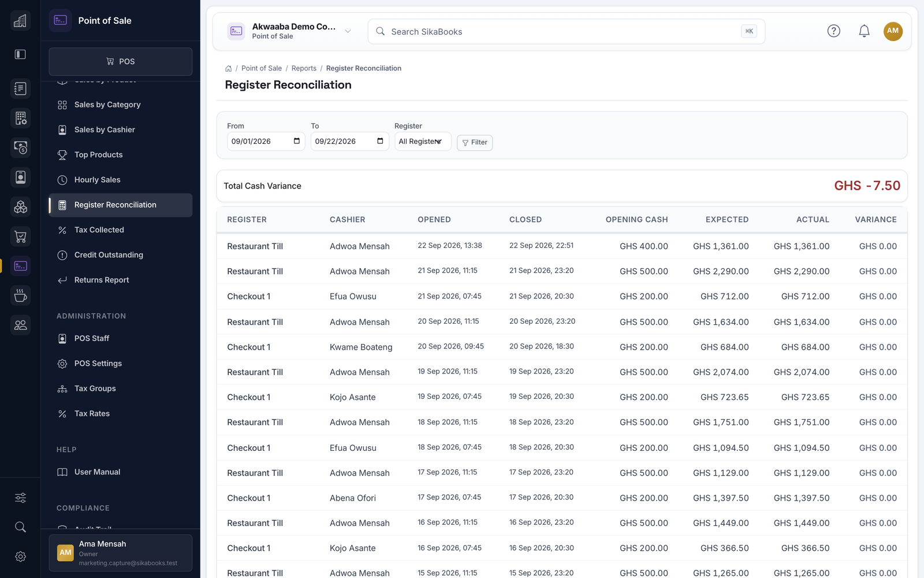Open the coffee cup module in left rail
Screen dimensions: 924x578
20,295
